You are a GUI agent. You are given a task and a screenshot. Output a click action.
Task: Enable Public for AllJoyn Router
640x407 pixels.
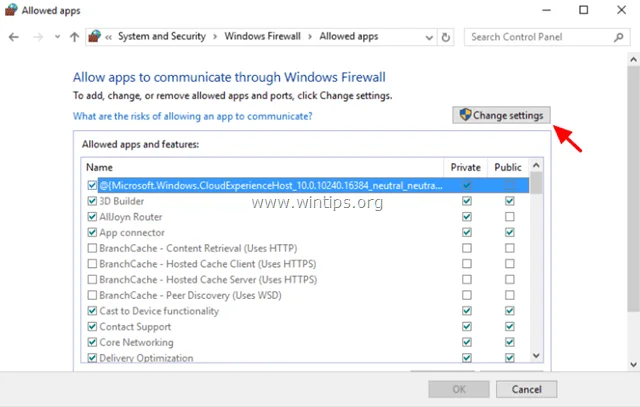point(509,216)
